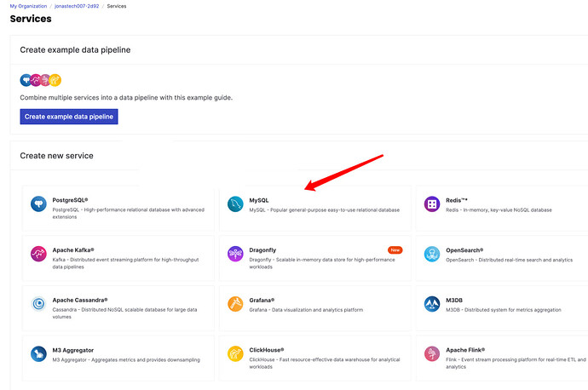Select the OpenSearch octopus icon
588x390 pixels.
click(x=431, y=254)
